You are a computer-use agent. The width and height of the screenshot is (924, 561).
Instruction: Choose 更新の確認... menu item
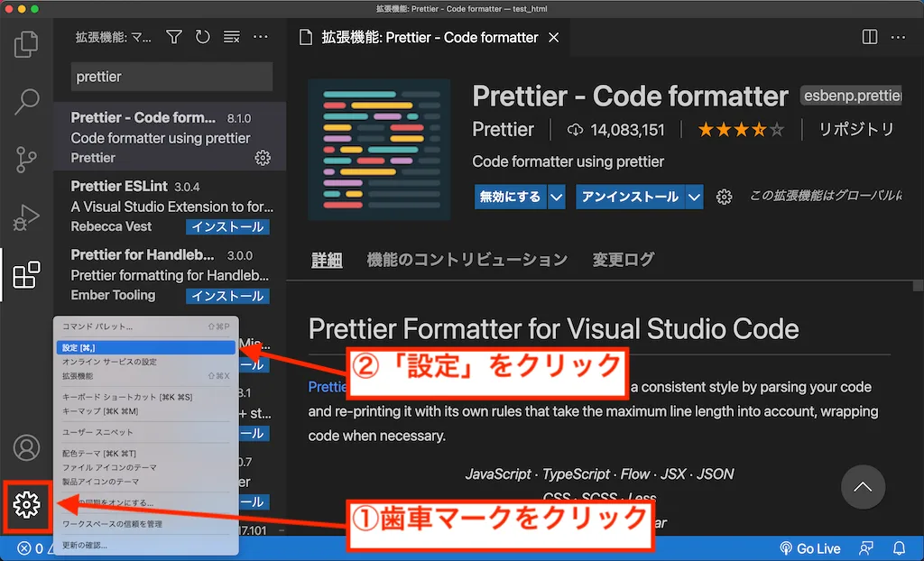click(145, 545)
